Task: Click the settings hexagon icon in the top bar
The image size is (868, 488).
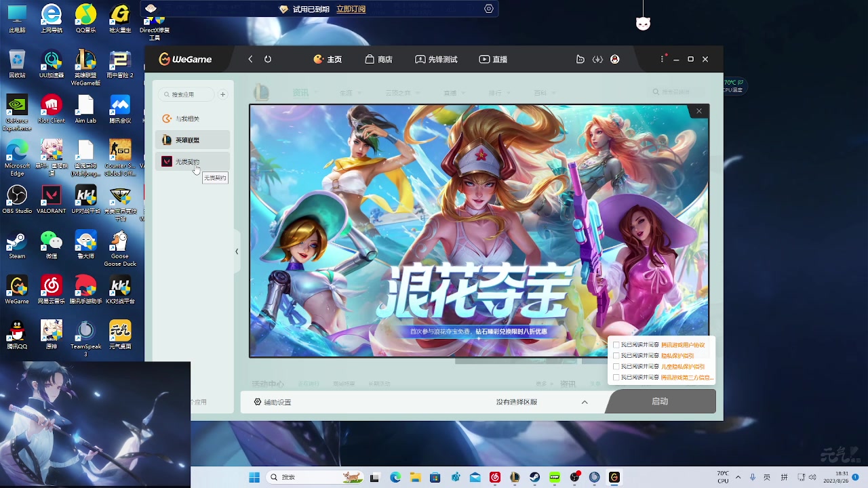Action: (489, 9)
